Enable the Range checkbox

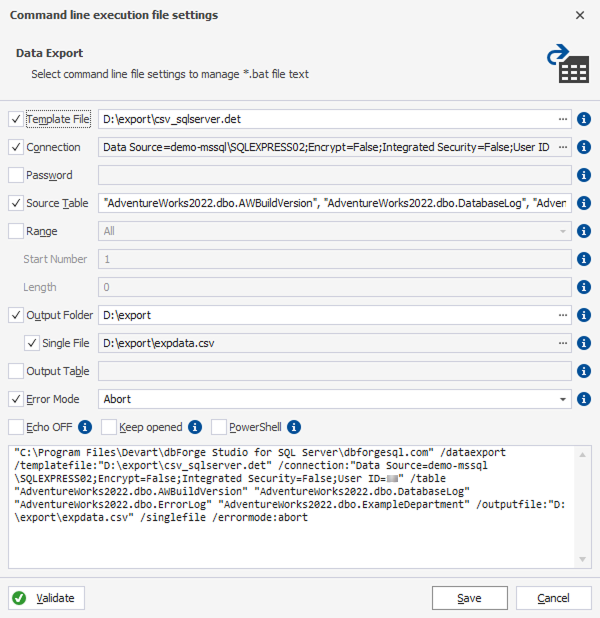tap(16, 231)
